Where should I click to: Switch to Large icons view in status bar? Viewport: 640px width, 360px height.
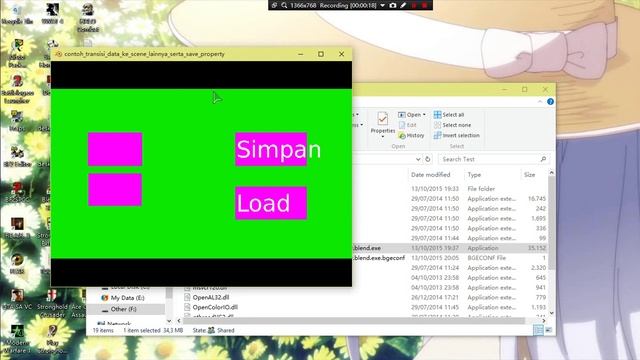[x=549, y=330]
